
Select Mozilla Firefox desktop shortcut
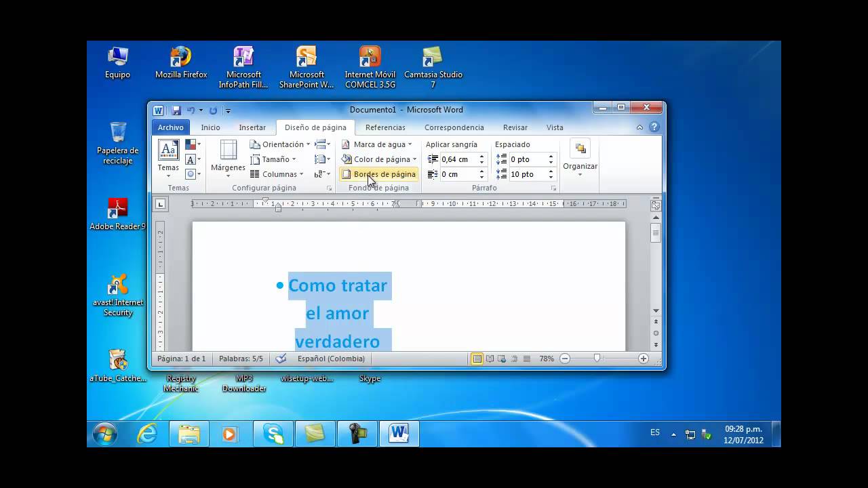(x=181, y=63)
